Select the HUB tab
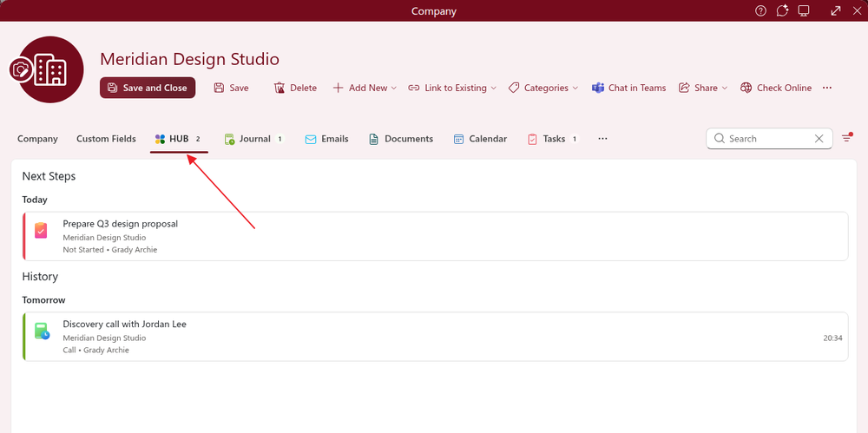This screenshot has width=868, height=433. 179,139
